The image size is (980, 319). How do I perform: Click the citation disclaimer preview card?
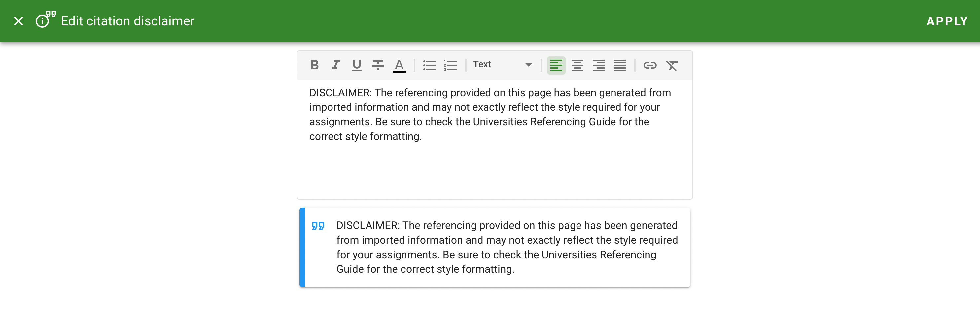pyautogui.click(x=495, y=248)
